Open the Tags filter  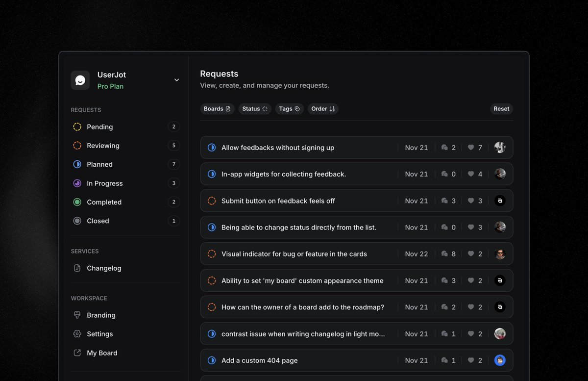coord(289,109)
